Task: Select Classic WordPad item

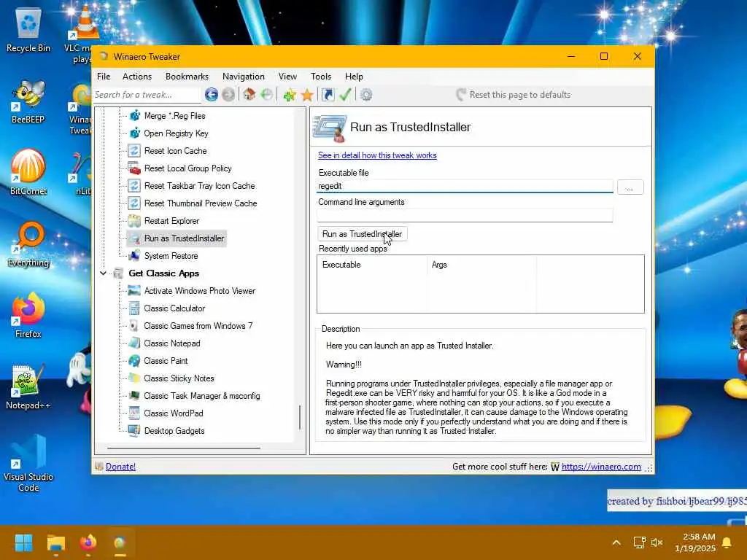Action: (x=174, y=413)
